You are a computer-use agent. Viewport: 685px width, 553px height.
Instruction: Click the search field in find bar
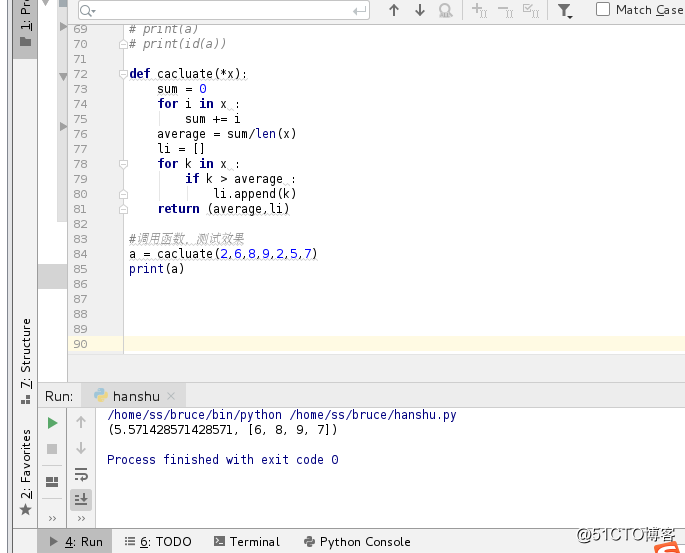point(224,10)
